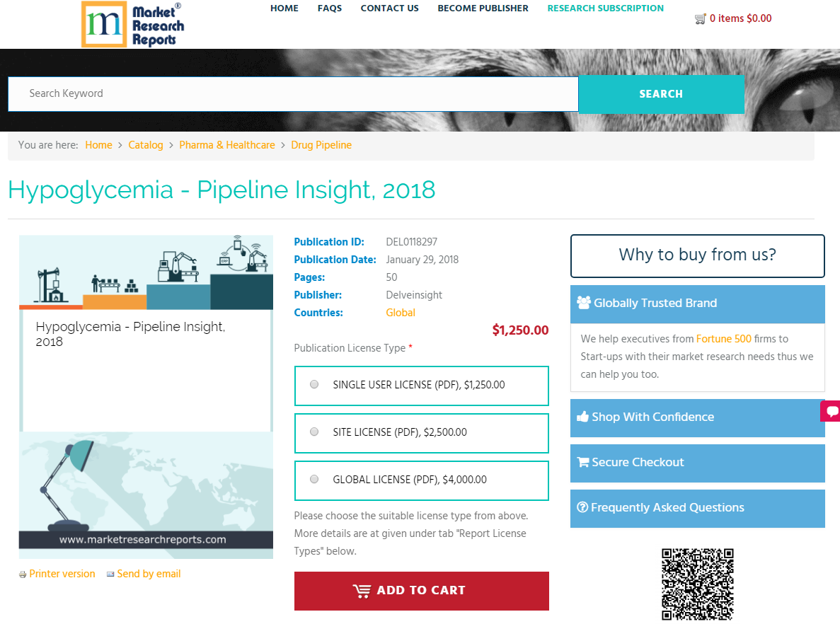Select Single User License radio button
Viewport: 840px width, 624px height.
(x=314, y=385)
